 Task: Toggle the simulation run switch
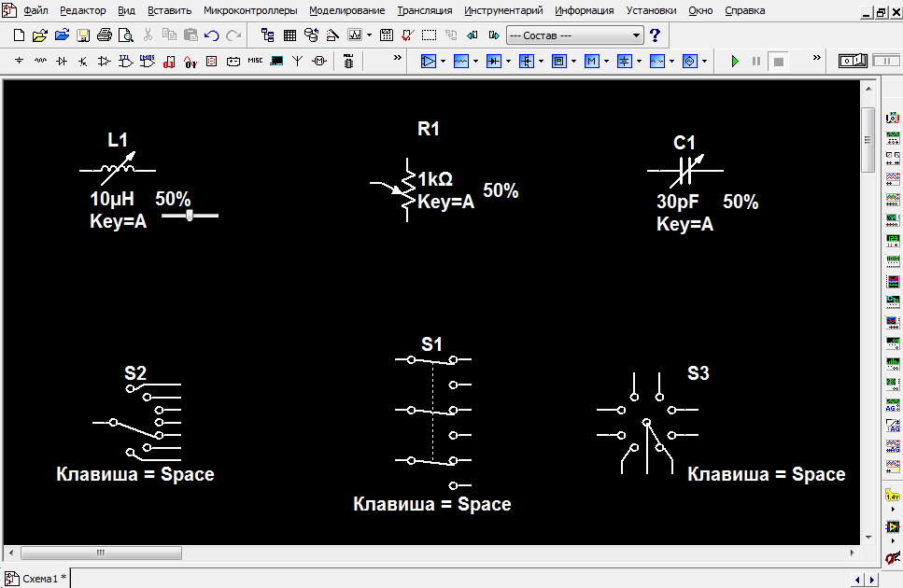click(851, 61)
